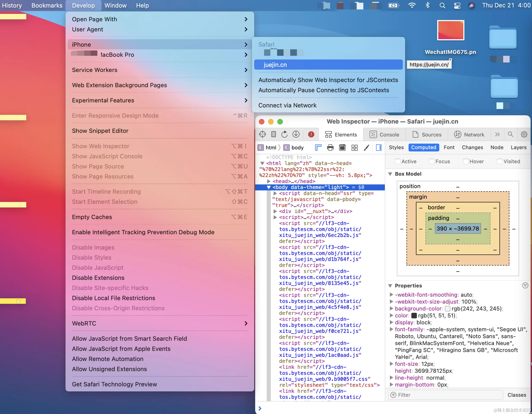Click the body breadcrumb element
This screenshot has width=532, height=414.
(x=293, y=148)
